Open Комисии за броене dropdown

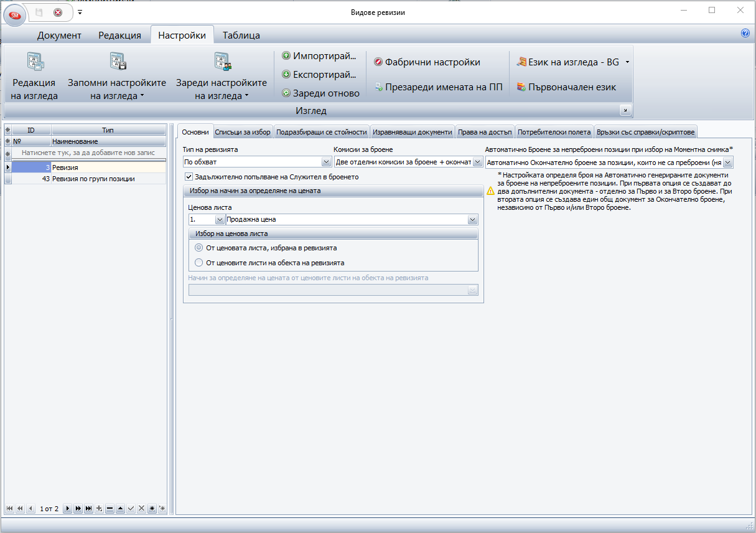[477, 162]
